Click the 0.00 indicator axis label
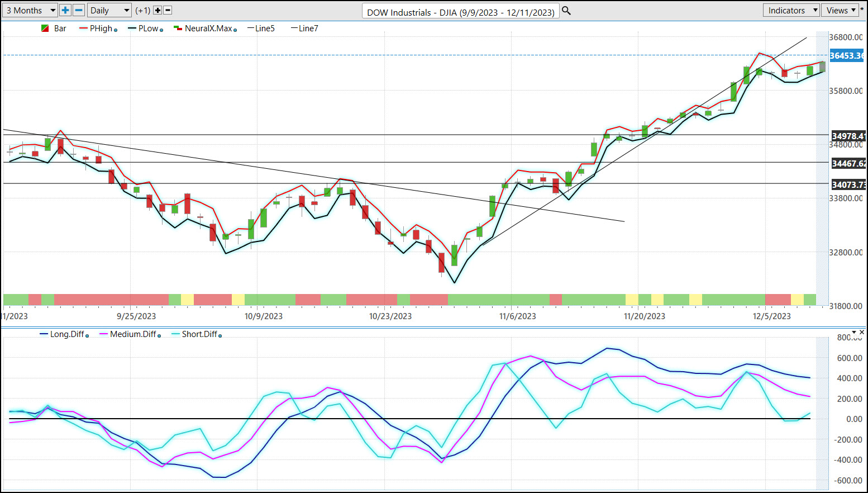This screenshot has height=493, width=868. tap(855, 419)
